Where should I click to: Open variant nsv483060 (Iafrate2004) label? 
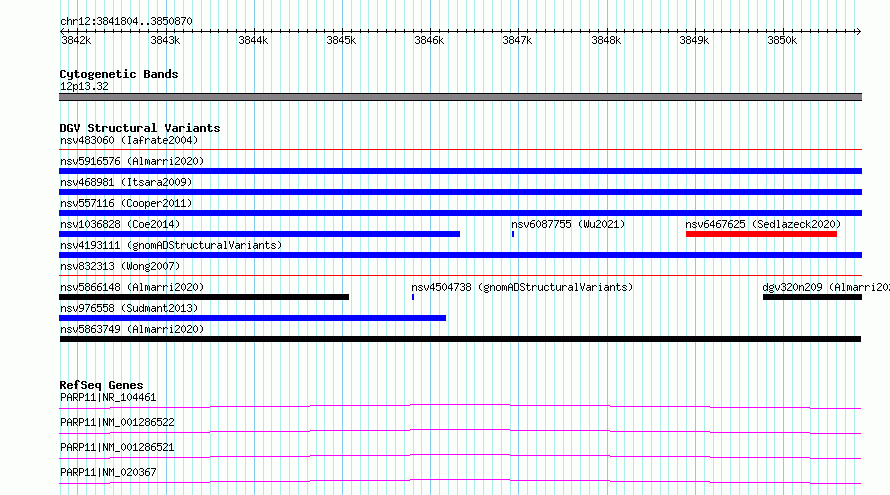pyautogui.click(x=129, y=140)
